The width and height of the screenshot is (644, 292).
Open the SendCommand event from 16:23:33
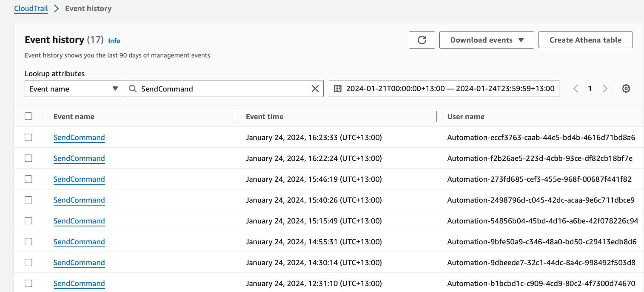pos(79,137)
